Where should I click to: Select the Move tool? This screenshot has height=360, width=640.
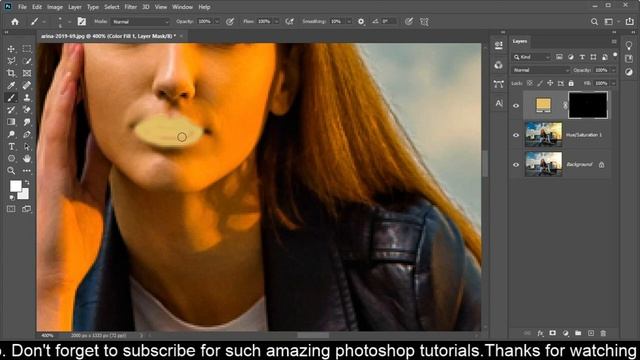click(11, 49)
